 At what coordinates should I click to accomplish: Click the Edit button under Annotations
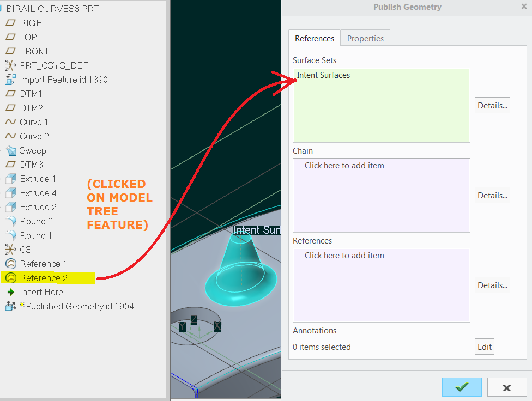[484, 346]
